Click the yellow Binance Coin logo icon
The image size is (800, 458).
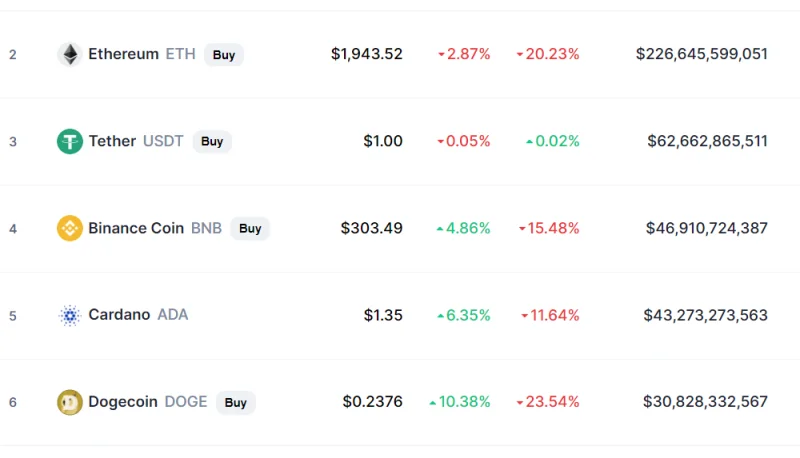[x=70, y=228]
